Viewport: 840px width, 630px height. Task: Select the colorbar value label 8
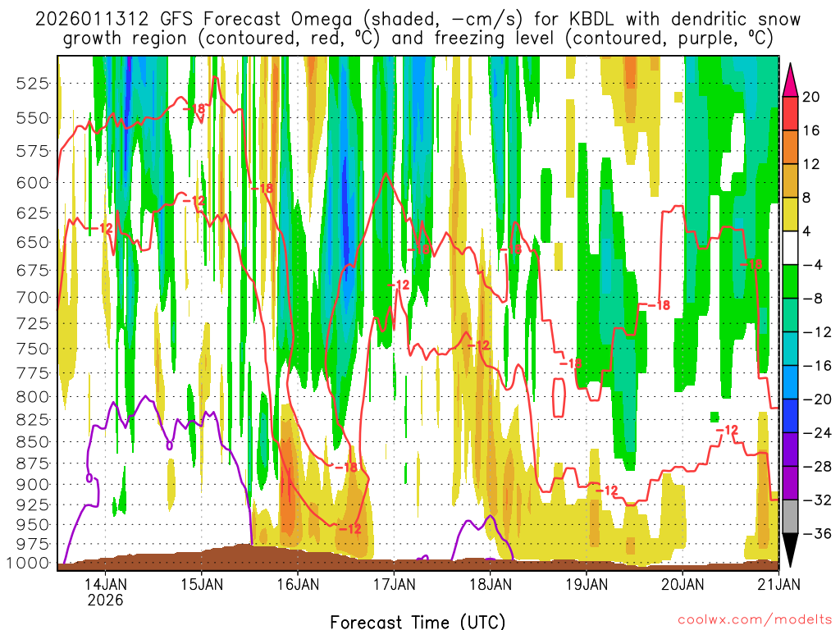(x=807, y=199)
